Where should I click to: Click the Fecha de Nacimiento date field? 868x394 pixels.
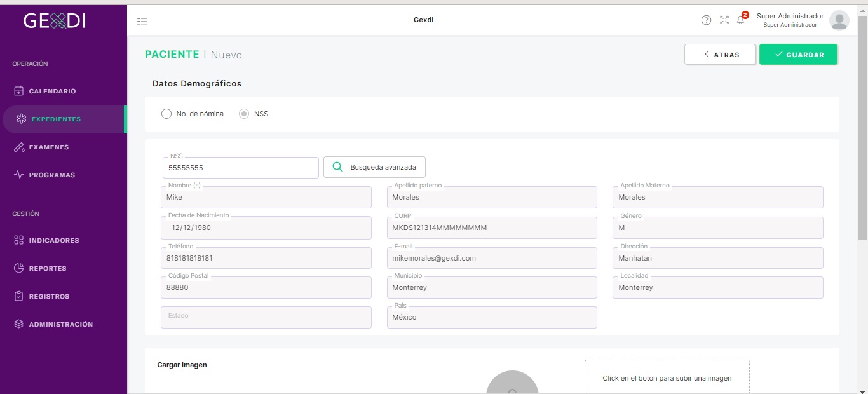pos(266,228)
